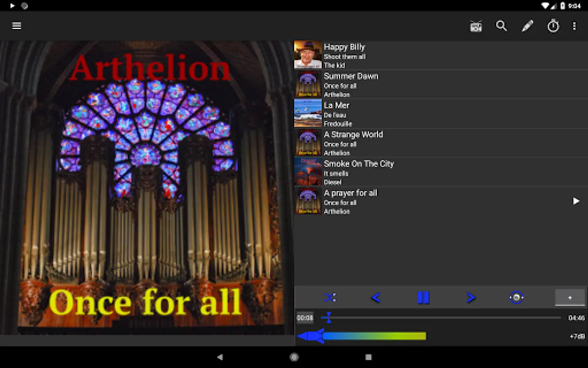Tap the large Arthelion album artwork

pos(147,188)
